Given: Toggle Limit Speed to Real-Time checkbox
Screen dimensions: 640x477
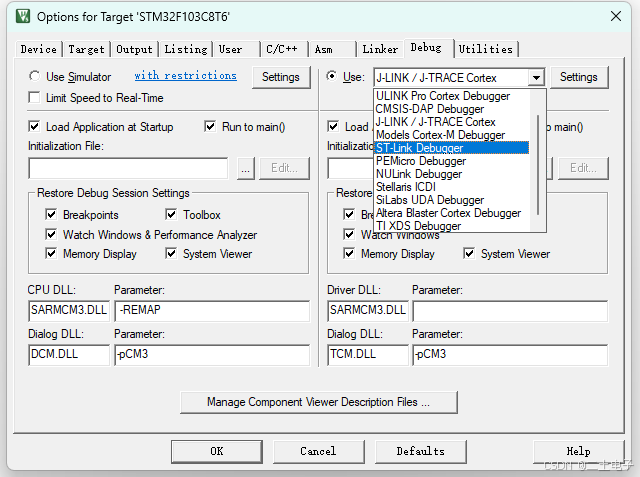Looking at the screenshot, I should [x=34, y=98].
